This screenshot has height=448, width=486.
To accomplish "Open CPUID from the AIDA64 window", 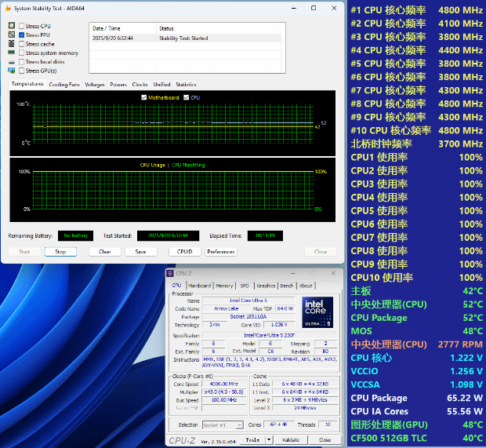I will click(x=185, y=252).
